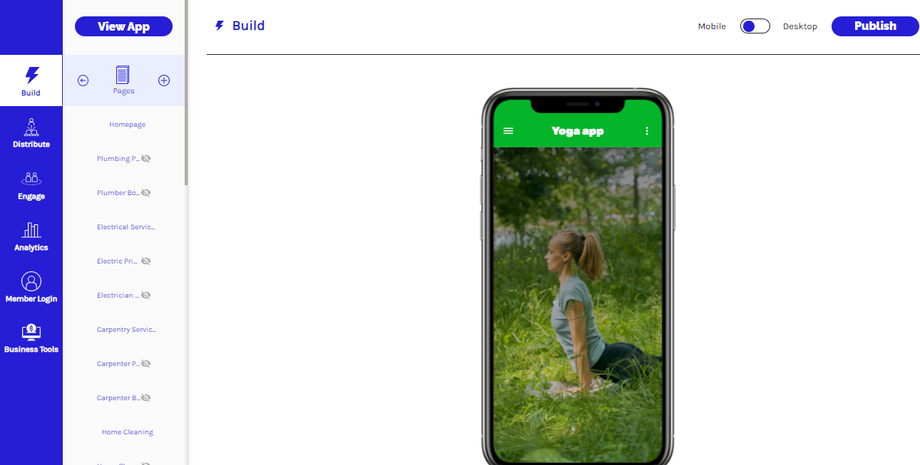Open three-dot menu in Yoga app preview
920x465 pixels.
coord(647,131)
